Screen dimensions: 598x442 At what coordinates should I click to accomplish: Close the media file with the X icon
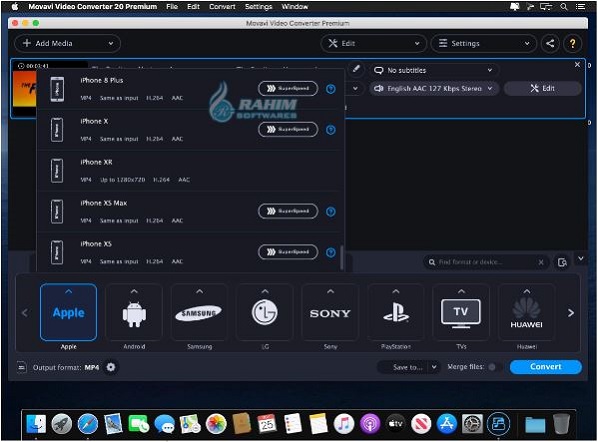pos(577,65)
